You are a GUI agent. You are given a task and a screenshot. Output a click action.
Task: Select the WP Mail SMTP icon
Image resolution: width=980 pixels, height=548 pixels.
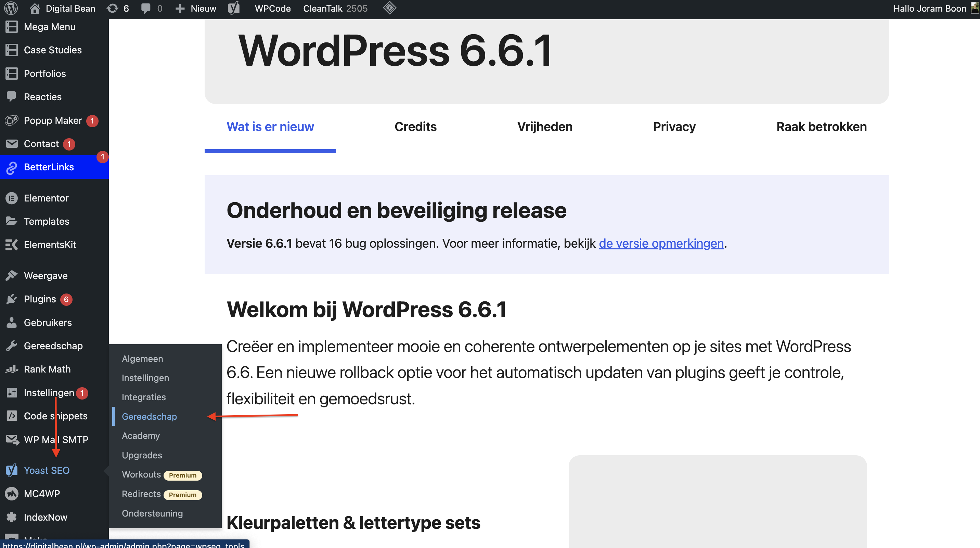12,440
